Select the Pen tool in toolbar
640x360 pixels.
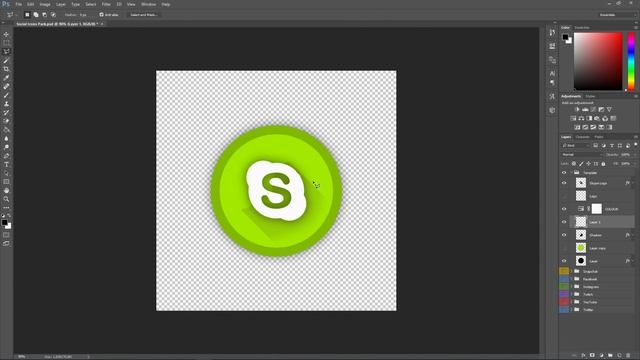coord(6,156)
